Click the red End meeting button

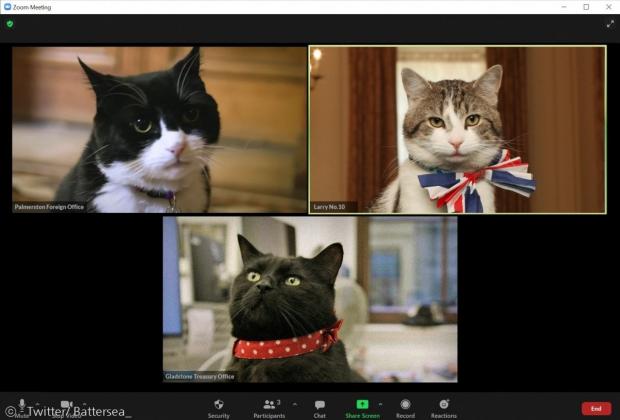coord(596,409)
